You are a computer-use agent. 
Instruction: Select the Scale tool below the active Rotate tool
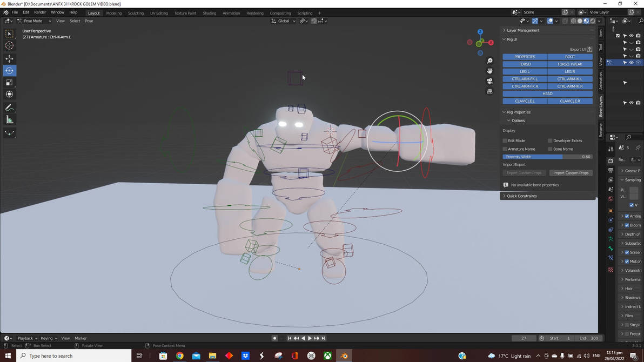9,82
